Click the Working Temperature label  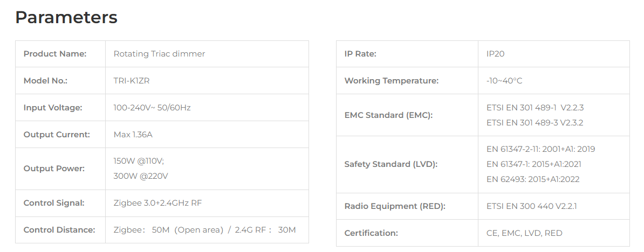[x=392, y=81]
